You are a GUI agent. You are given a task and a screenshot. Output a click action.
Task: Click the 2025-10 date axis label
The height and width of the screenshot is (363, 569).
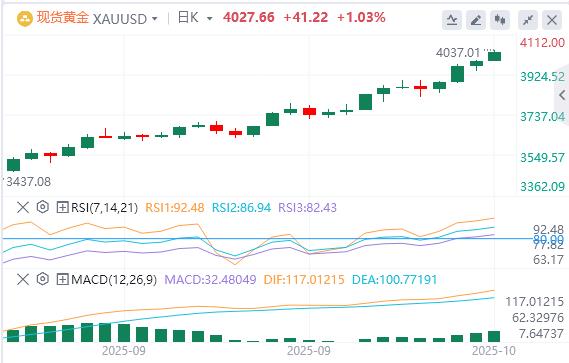pyautogui.click(x=494, y=351)
